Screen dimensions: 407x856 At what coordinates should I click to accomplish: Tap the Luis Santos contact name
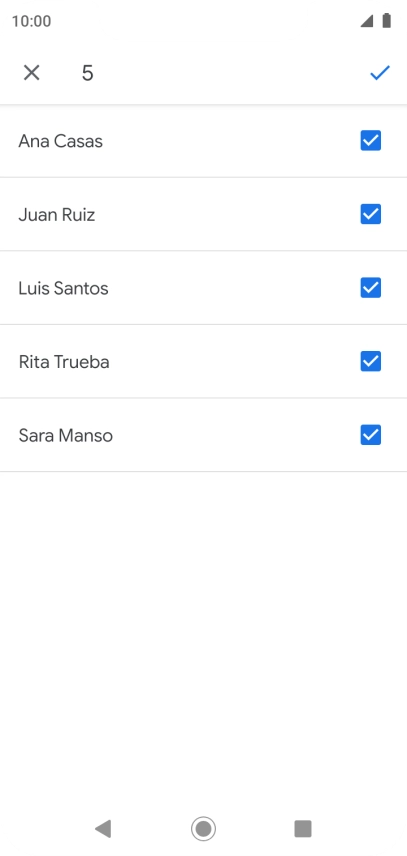[x=63, y=288]
